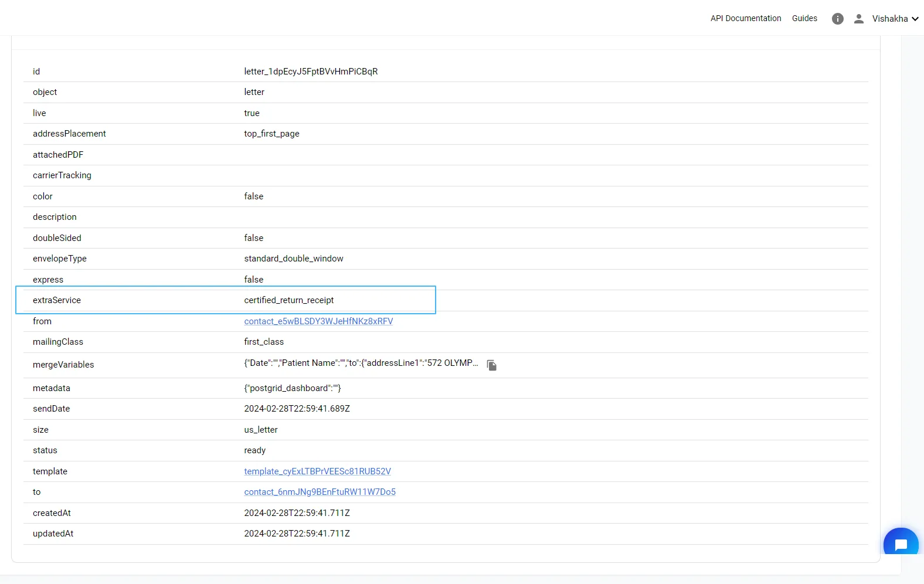Image resolution: width=924 pixels, height=584 pixels.
Task: Expand the Vishakha account dropdown
Action: click(895, 19)
